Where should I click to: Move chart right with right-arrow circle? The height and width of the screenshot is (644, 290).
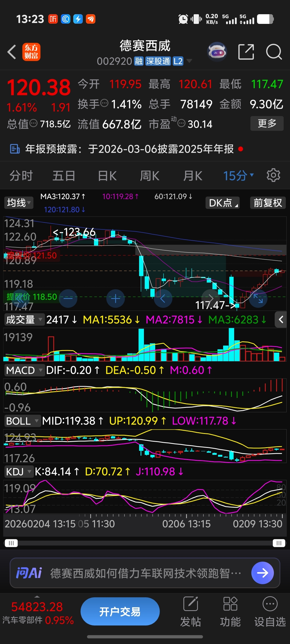[211, 298]
